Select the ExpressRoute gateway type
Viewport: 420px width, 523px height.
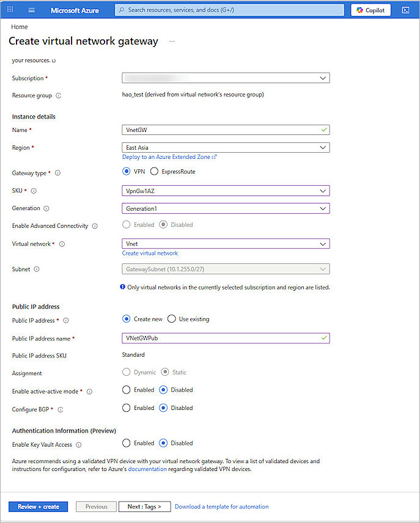155,171
